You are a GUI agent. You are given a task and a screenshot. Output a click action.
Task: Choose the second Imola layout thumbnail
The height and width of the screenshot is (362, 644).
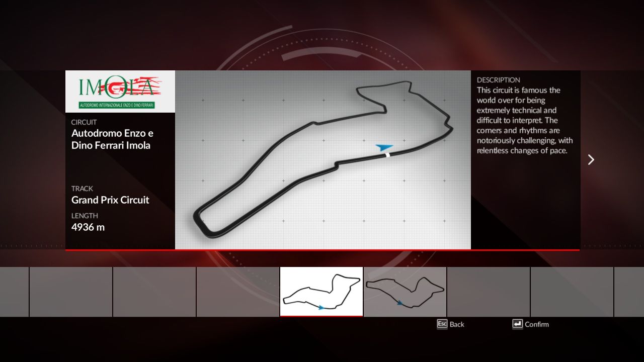[x=405, y=292]
